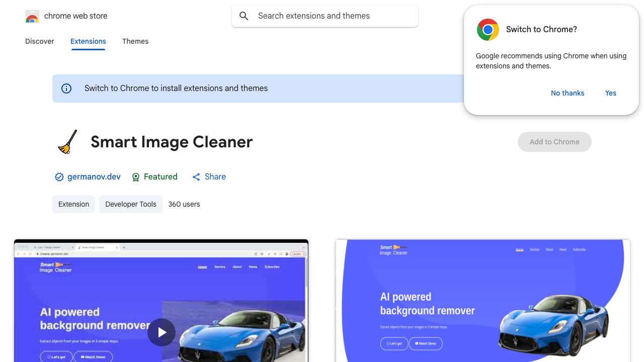
Task: Click the Chrome Web Store logo icon
Action: tap(32, 16)
